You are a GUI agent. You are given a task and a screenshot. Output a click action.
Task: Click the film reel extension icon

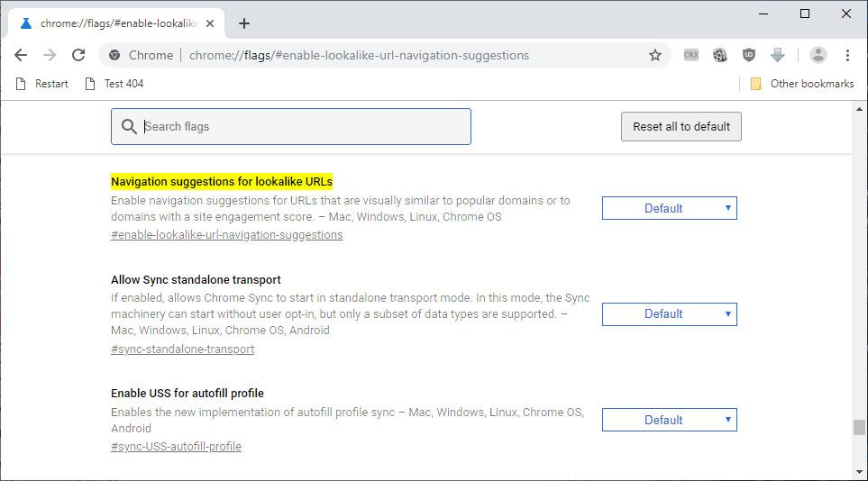tap(719, 55)
